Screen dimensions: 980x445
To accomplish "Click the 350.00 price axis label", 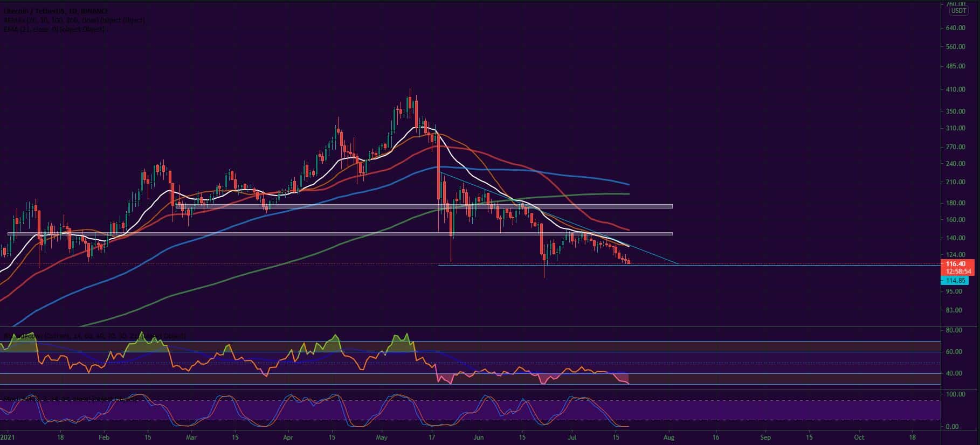I will 955,112.
